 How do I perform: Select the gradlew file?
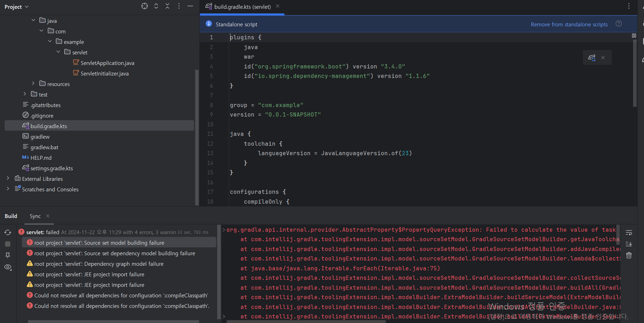[x=40, y=137]
